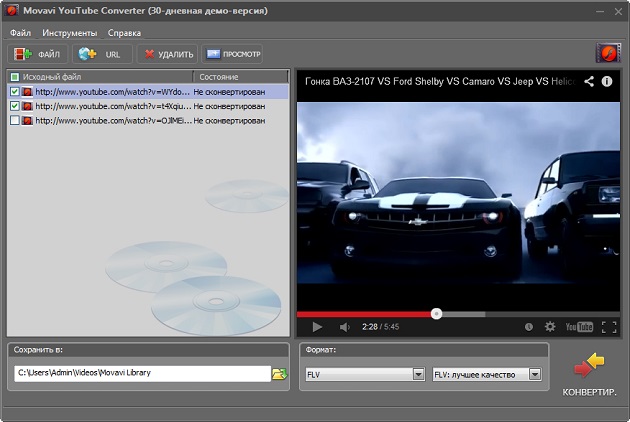Image resolution: width=630 pixels, height=422 pixels.
Task: Uncheck the WYdo video URL checkbox
Action: [x=15, y=92]
